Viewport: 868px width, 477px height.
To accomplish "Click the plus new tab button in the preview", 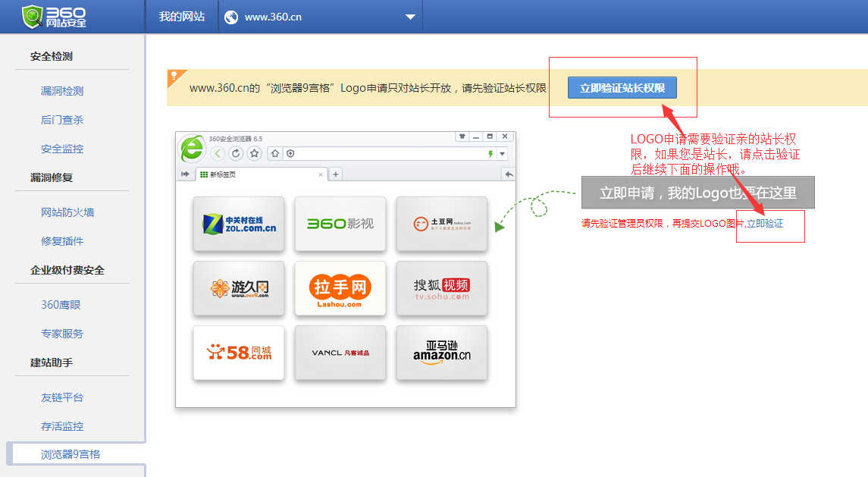I will click(x=336, y=174).
